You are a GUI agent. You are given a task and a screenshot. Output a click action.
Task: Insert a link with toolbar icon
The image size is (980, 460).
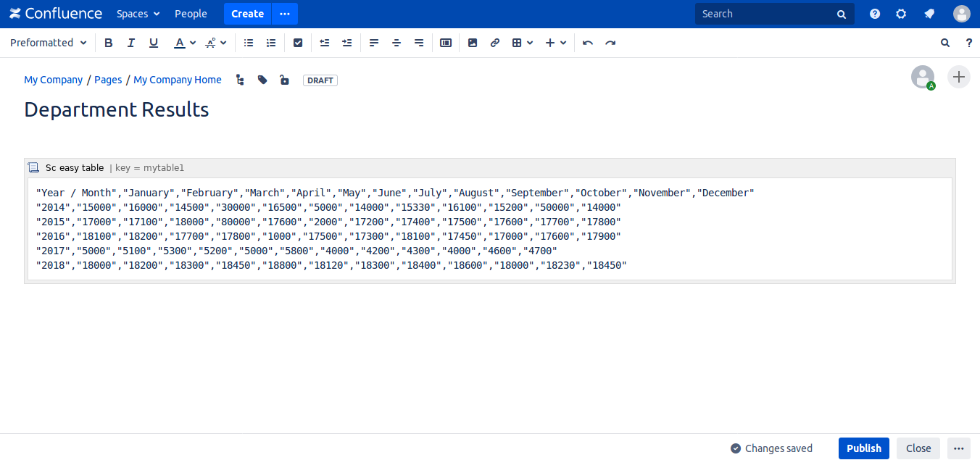(x=495, y=43)
